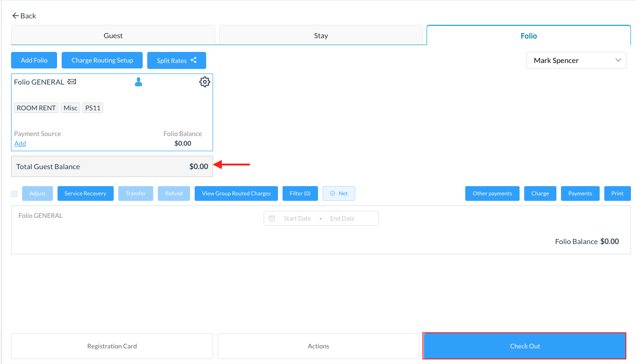The width and height of the screenshot is (636, 364).
Task: Click the blue guest person icon
Action: [138, 82]
